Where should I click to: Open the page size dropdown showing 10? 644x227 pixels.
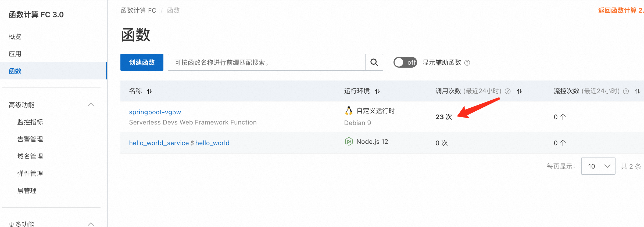tap(598, 166)
